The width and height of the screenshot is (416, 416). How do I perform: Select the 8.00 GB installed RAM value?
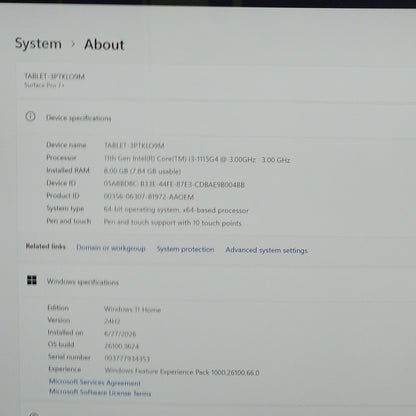[142, 171]
